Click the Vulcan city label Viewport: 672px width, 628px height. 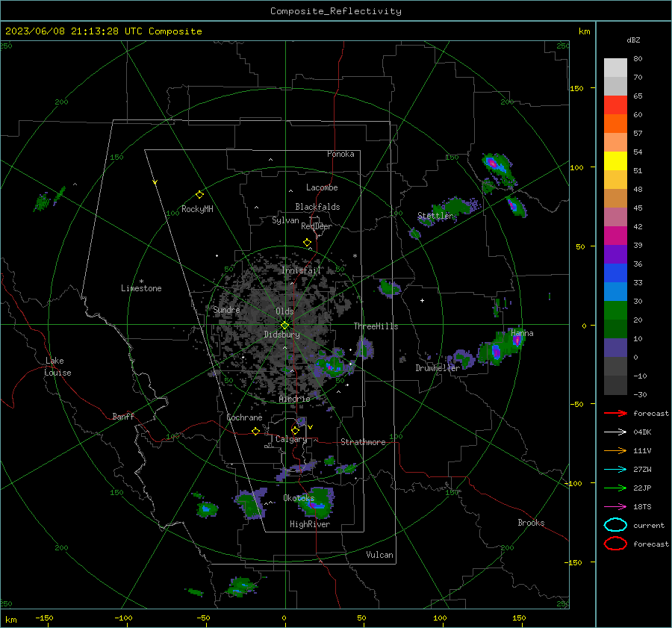(x=379, y=555)
